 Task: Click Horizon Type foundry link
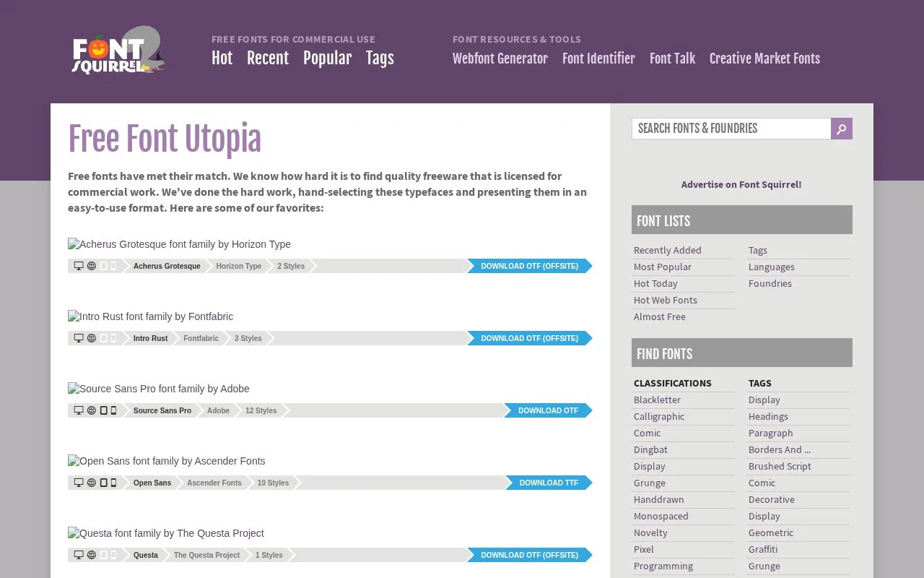click(239, 266)
